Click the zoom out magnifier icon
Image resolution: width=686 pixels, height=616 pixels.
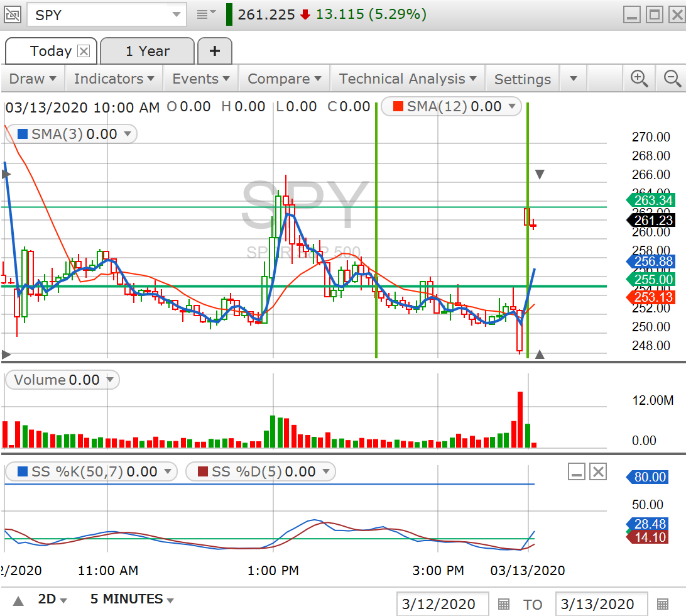coord(672,79)
